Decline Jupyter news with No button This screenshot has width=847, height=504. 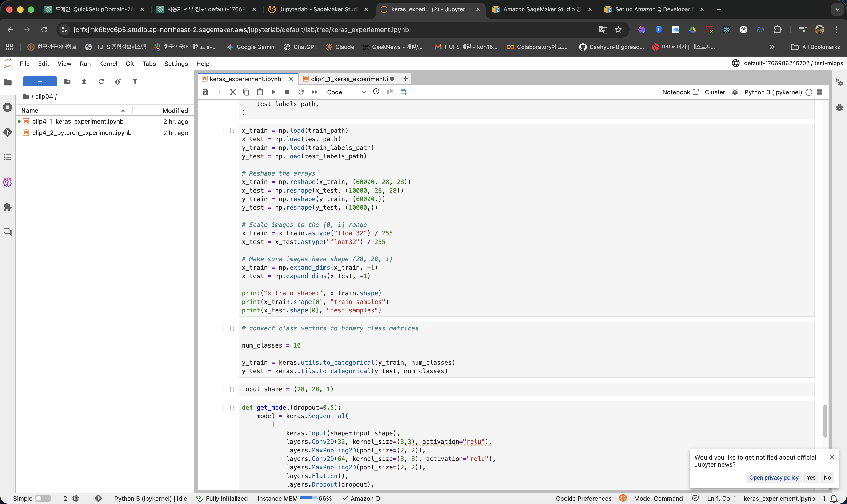click(x=827, y=477)
